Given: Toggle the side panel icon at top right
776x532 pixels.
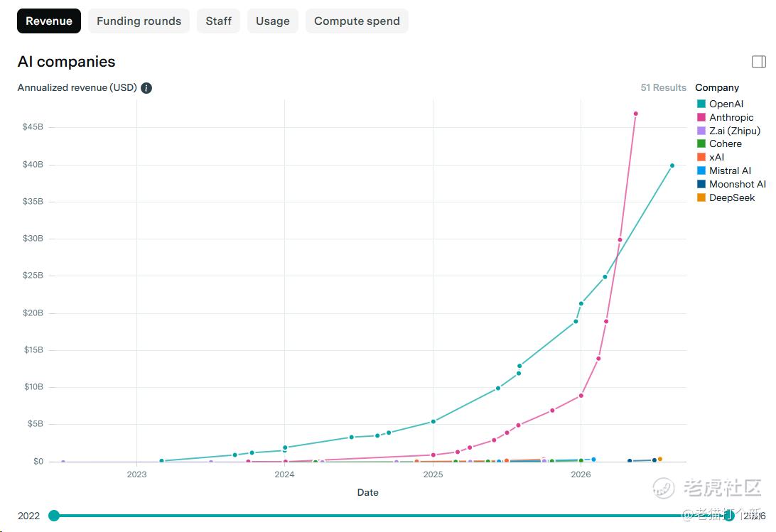Looking at the screenshot, I should coord(759,62).
